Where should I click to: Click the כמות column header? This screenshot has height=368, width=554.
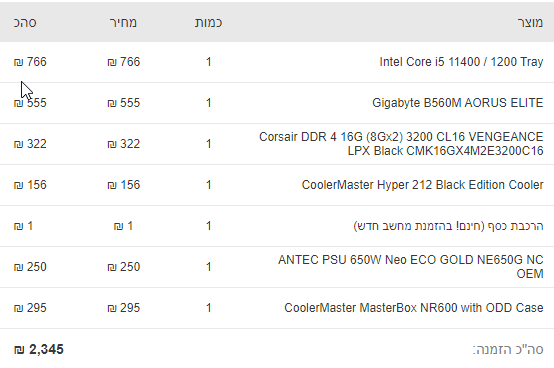coord(208,23)
